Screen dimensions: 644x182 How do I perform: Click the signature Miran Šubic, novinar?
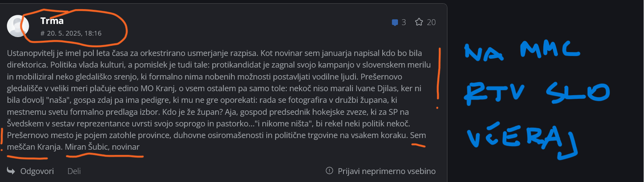(102, 147)
